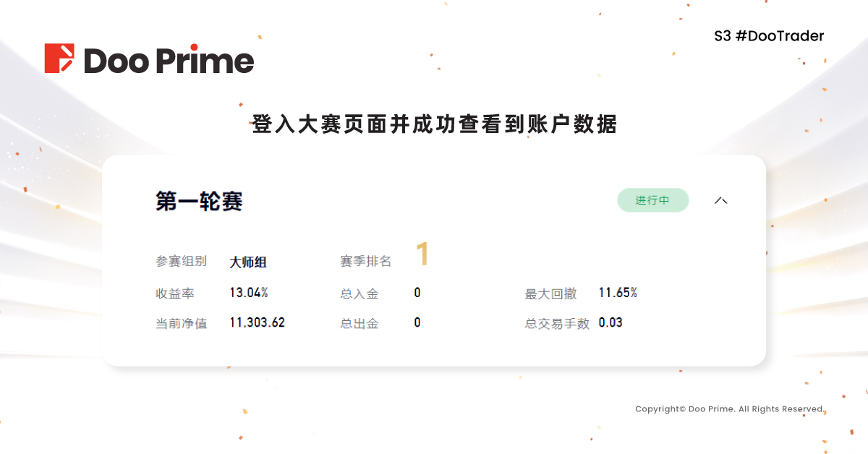Select the red arrow emblem in the logo
868x454 pixels.
(61, 59)
